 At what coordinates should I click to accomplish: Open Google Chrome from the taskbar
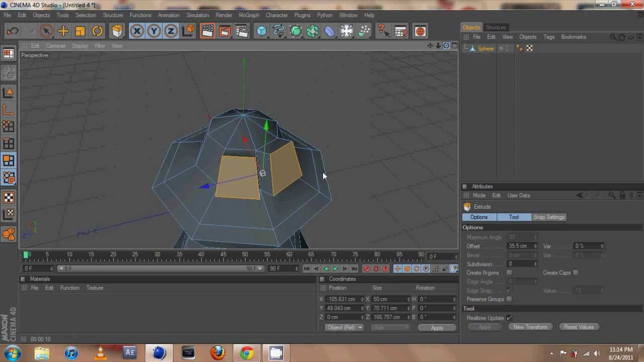247,353
